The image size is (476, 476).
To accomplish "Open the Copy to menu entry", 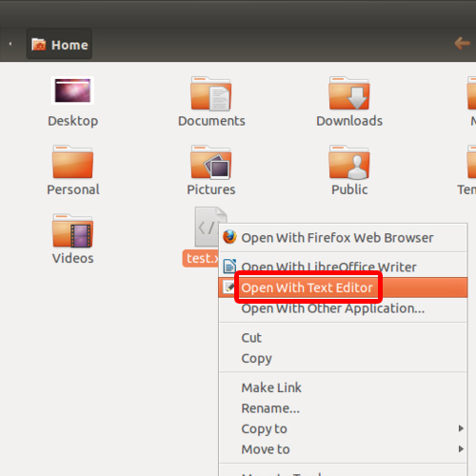I will [343, 428].
